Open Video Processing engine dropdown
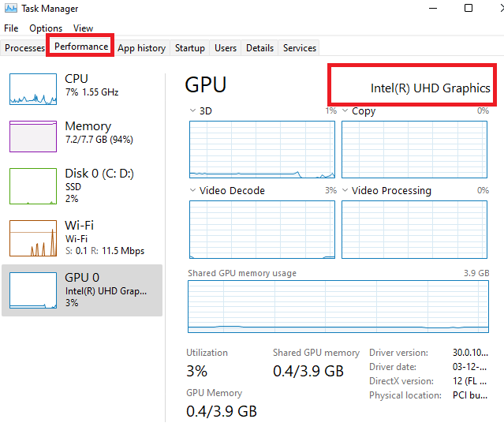The image size is (504, 434). point(345,191)
